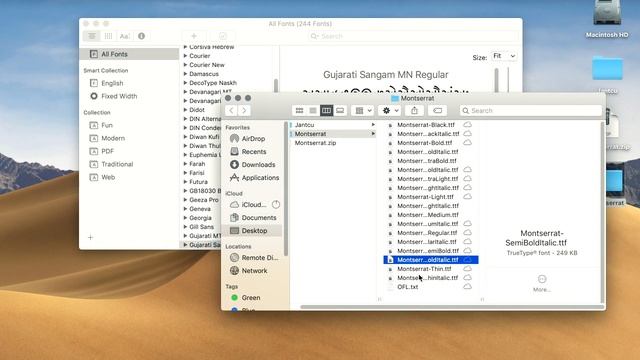Go forward in Finder window
Screen dimensions: 640x360
[244, 111]
